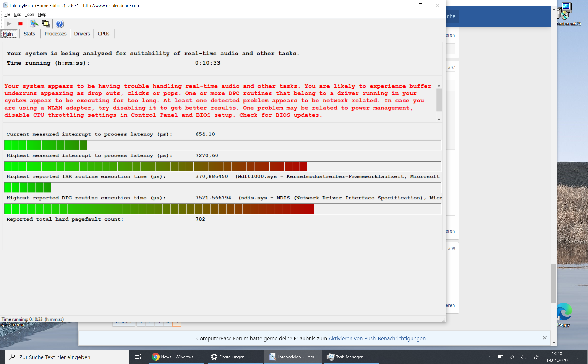Switch to the Stats tab
Screen dimensions: 588x364
(x=29, y=34)
